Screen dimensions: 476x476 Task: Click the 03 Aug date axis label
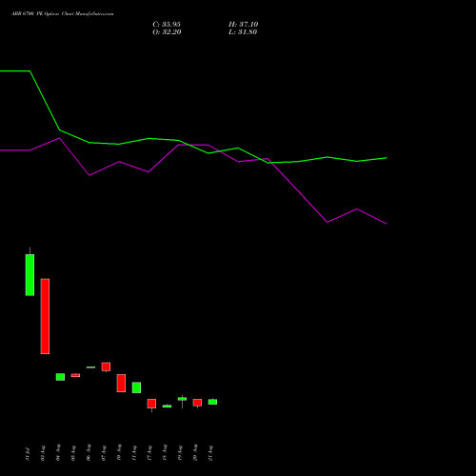coord(43,453)
